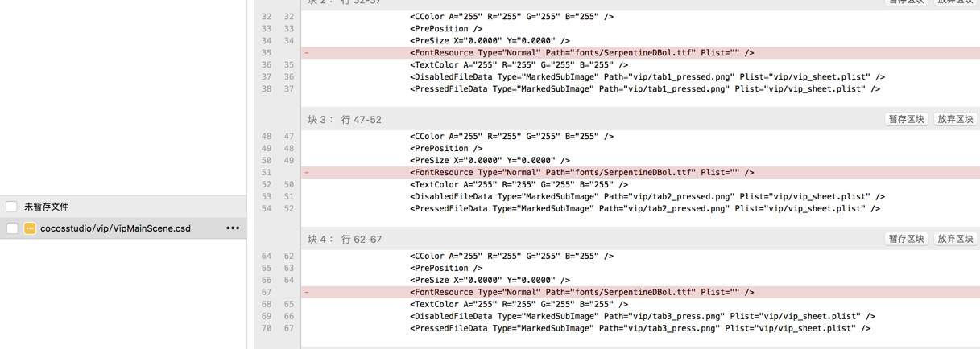The height and width of the screenshot is (349, 980).
Task: Discard hunk 4 using 放弃区块
Action: click(955, 239)
